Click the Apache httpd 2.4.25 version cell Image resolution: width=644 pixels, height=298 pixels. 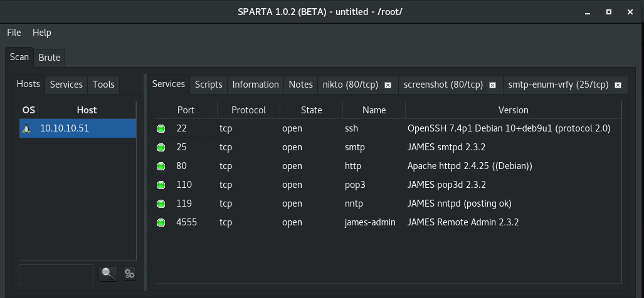[x=514, y=167]
